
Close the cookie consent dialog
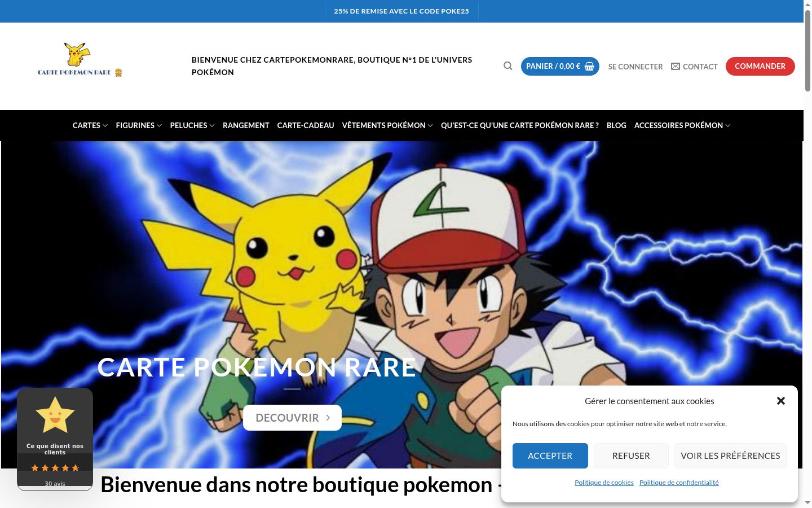coord(781,401)
